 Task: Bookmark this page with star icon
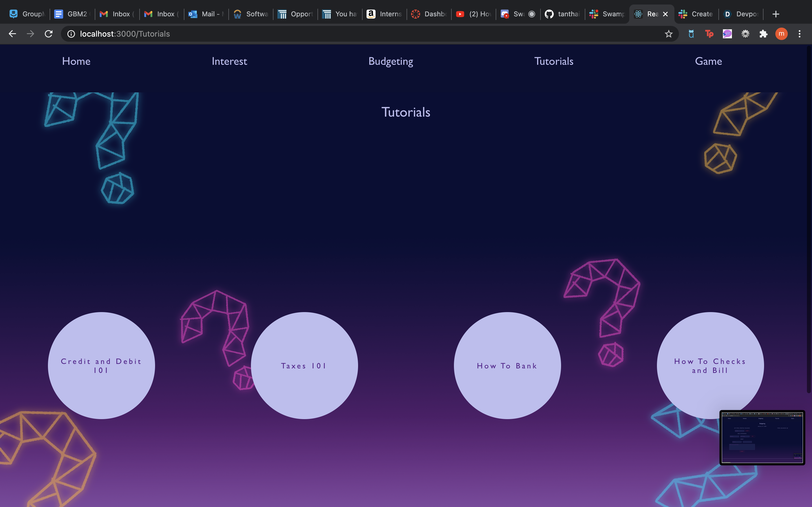tap(668, 34)
